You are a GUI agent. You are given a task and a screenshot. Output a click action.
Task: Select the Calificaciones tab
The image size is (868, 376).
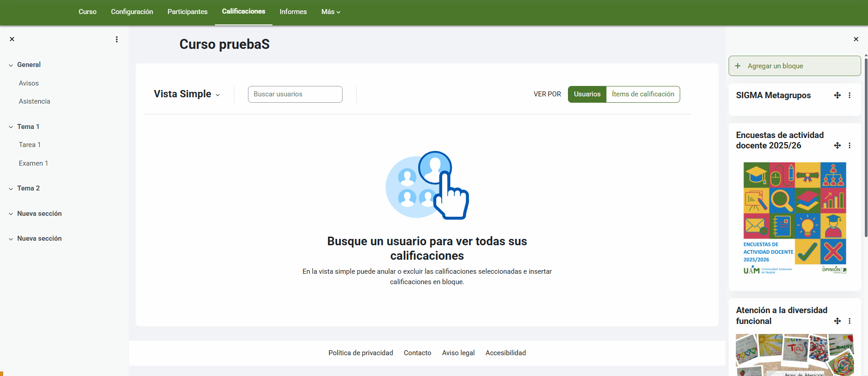tap(243, 12)
